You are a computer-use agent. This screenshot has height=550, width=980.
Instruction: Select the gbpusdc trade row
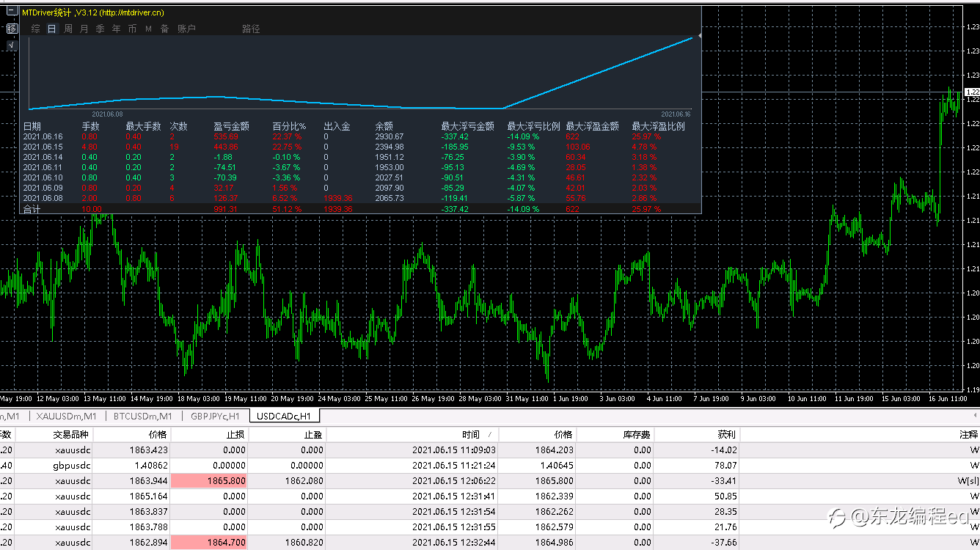point(490,465)
